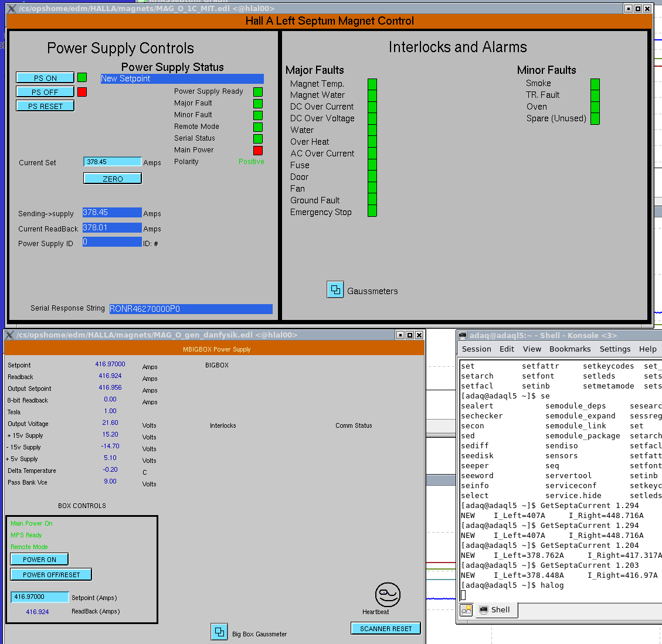Click the Remote Mode text in Box Controls
The height and width of the screenshot is (644, 662).
tap(29, 547)
